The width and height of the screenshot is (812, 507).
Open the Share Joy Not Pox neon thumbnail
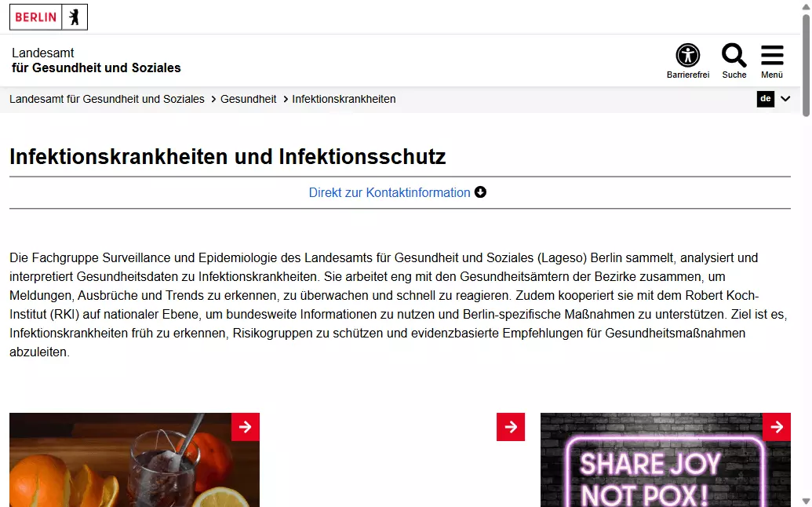pos(665,460)
